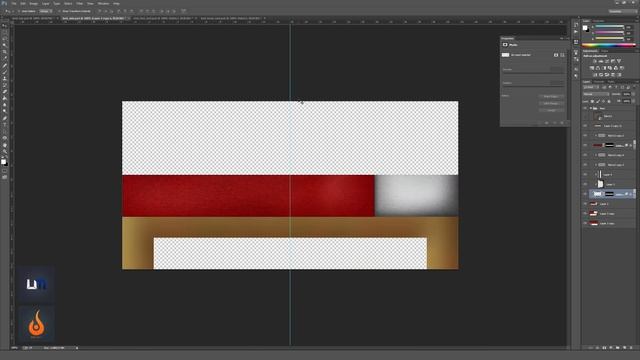Select the Lasso tool
640x360 pixels.
(4, 38)
